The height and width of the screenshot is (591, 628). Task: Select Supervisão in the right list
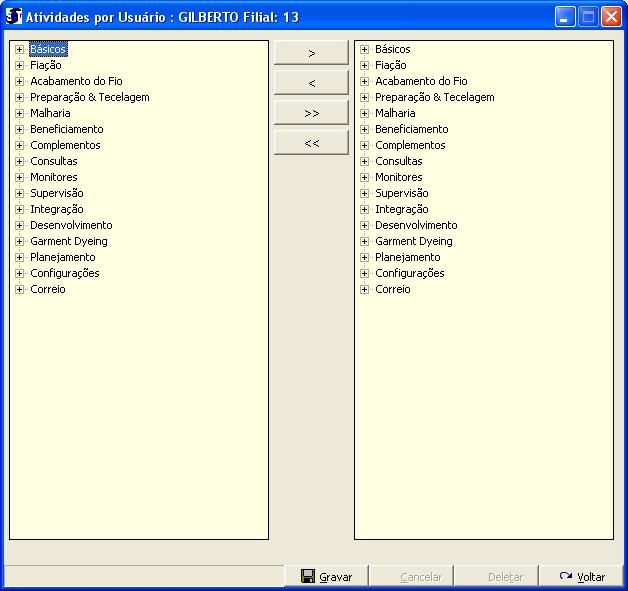(401, 193)
